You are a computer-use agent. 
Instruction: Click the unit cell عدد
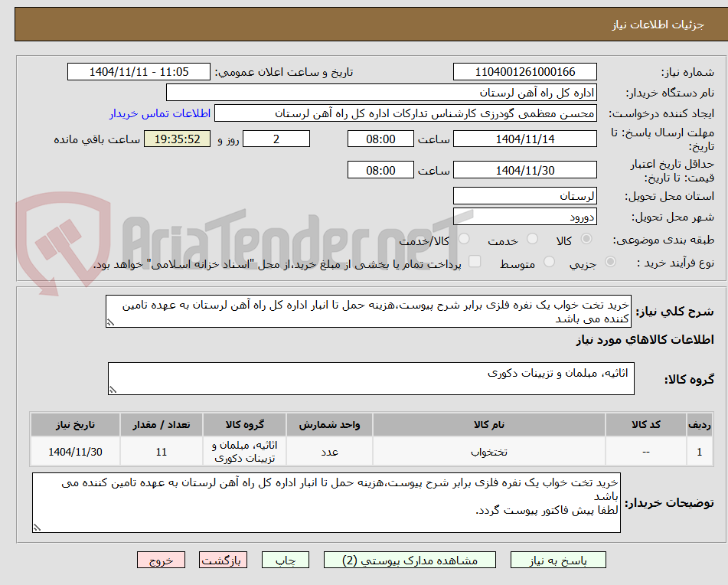coord(329,452)
